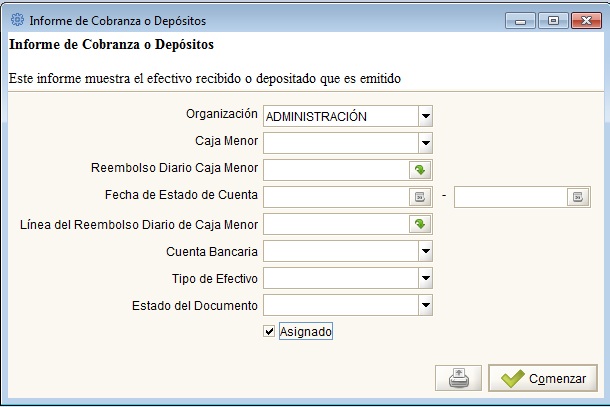Click the end date input field
The image size is (610, 407).
coord(510,197)
